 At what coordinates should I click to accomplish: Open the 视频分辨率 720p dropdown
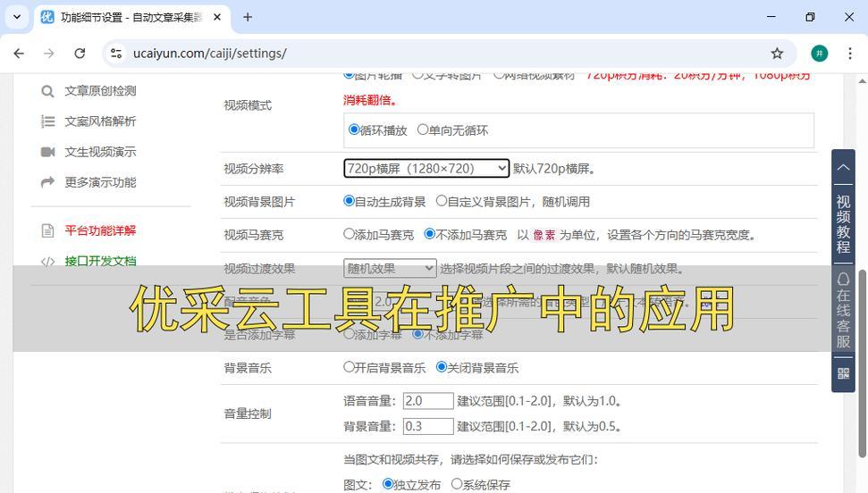426,168
